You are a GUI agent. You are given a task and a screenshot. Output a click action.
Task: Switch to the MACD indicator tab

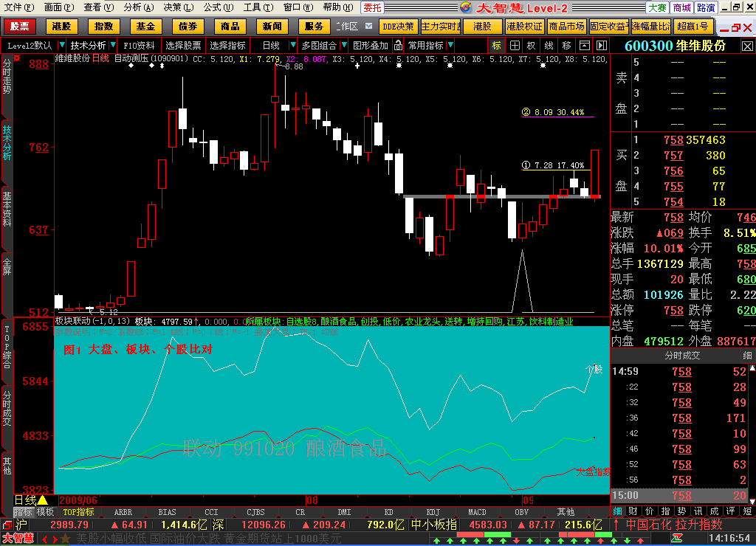coord(477,512)
